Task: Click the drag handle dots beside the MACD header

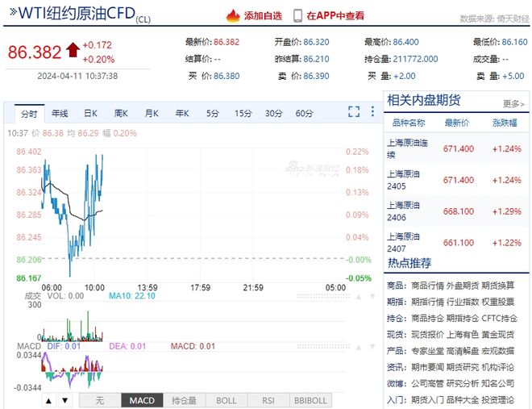Action: (323, 347)
